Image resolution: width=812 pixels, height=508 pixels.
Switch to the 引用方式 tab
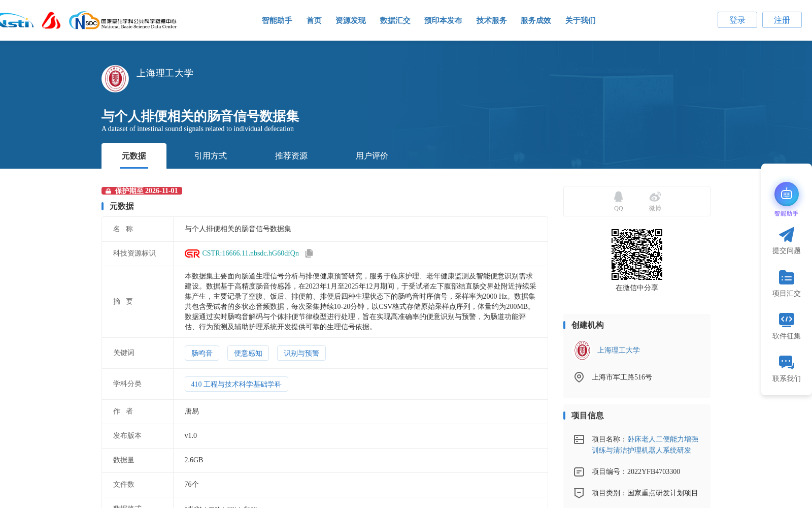pos(211,156)
